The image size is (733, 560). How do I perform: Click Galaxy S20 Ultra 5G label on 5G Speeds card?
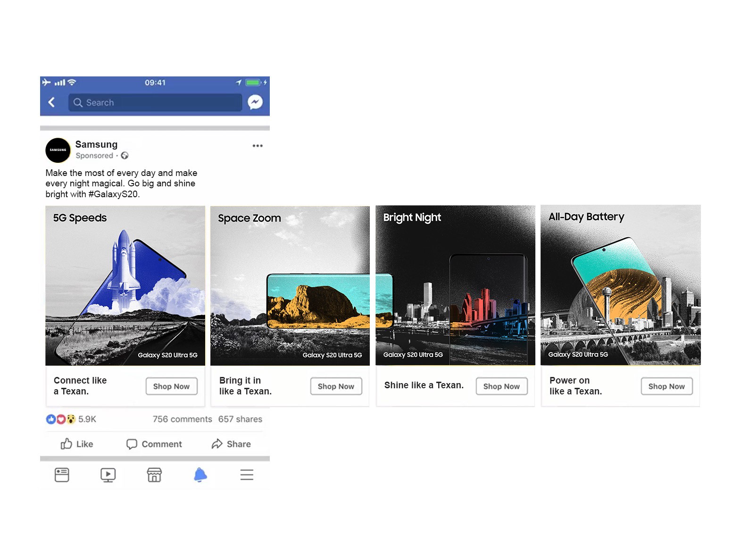[167, 355]
